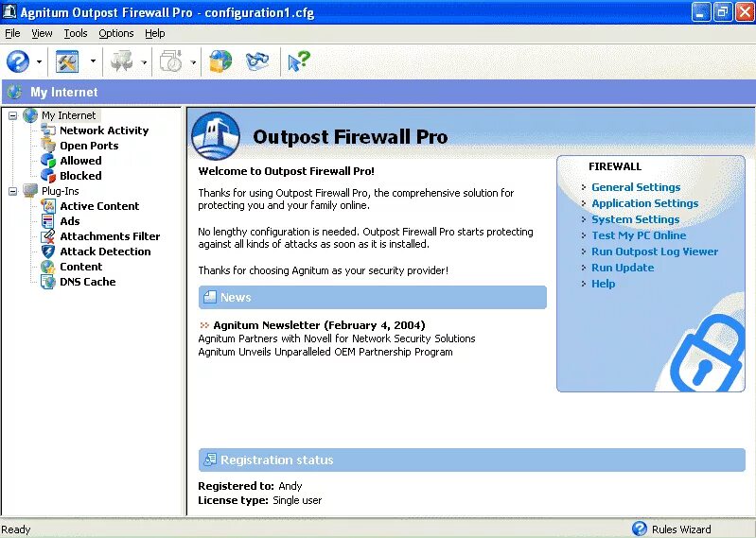
Task: Open Agnitum Newsletter February 4, 2004
Action: coord(319,325)
